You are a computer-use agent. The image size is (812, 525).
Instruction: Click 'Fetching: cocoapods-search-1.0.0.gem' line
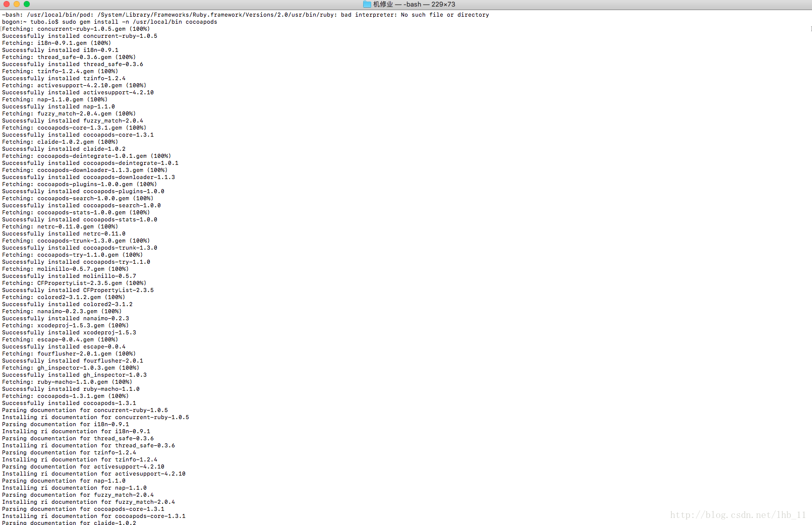pyautogui.click(x=78, y=198)
